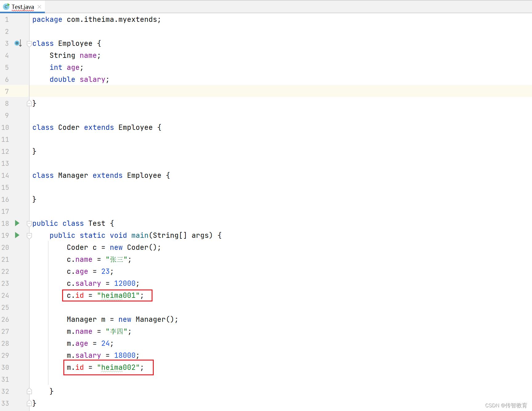Click the Java class file icon in tab
The height and width of the screenshot is (411, 532).
(x=6, y=6)
